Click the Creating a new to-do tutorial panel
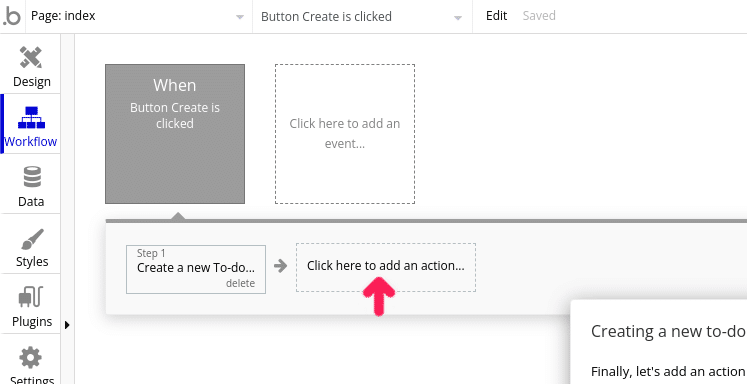This screenshot has height=384, width=747. tap(659, 342)
